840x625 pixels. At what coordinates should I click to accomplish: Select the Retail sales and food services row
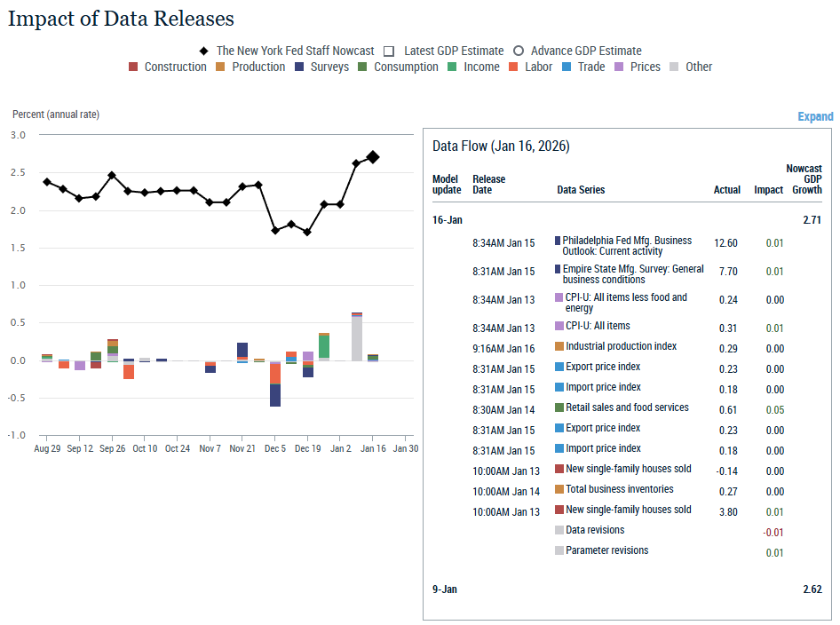pyautogui.click(x=627, y=407)
